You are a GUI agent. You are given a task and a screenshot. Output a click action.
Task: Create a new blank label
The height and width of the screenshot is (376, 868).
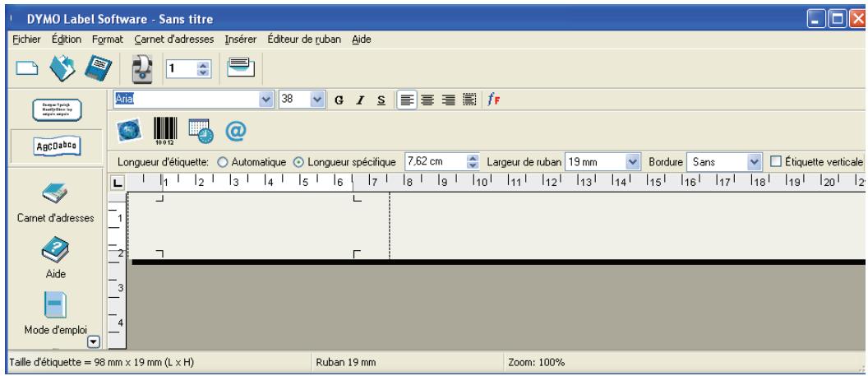pyautogui.click(x=26, y=68)
